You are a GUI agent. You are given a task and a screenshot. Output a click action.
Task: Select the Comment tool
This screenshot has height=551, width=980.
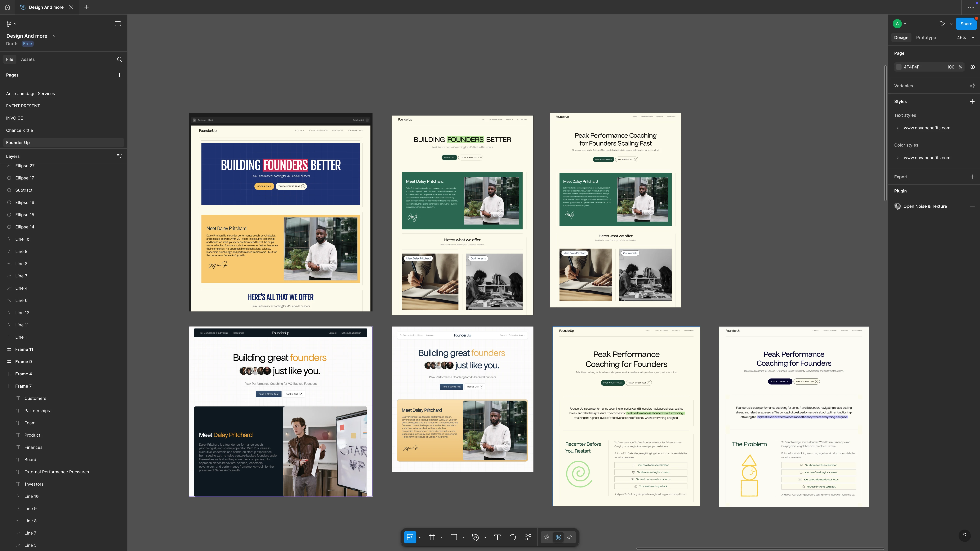pyautogui.click(x=512, y=537)
